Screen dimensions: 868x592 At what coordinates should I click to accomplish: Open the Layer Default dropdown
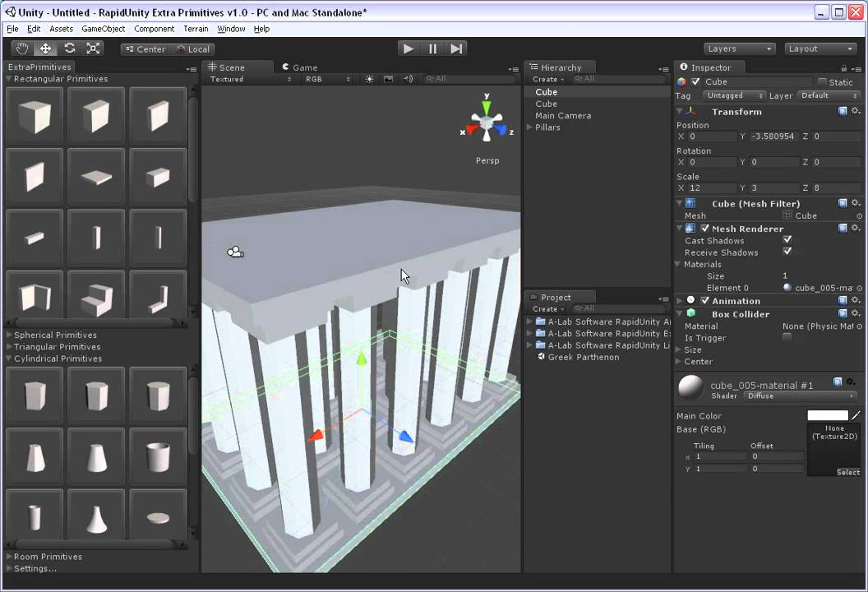click(829, 96)
